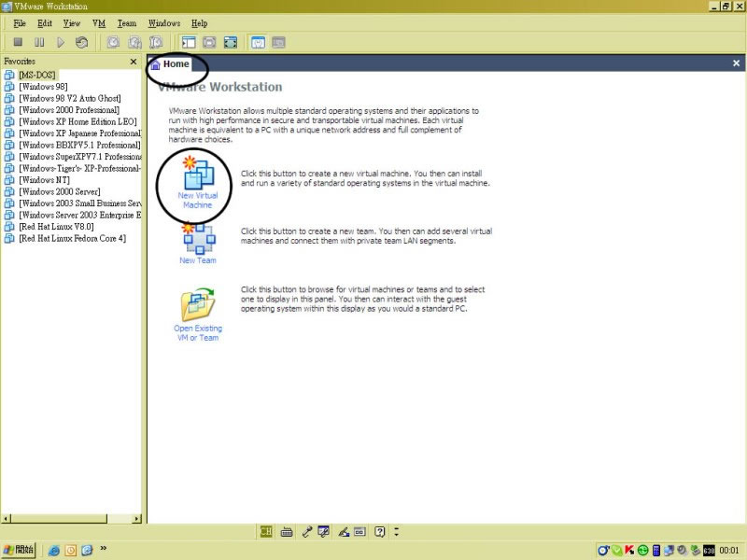The height and width of the screenshot is (560, 747).
Task: Click the Favorites scrollbar left arrow
Action: coord(6,519)
